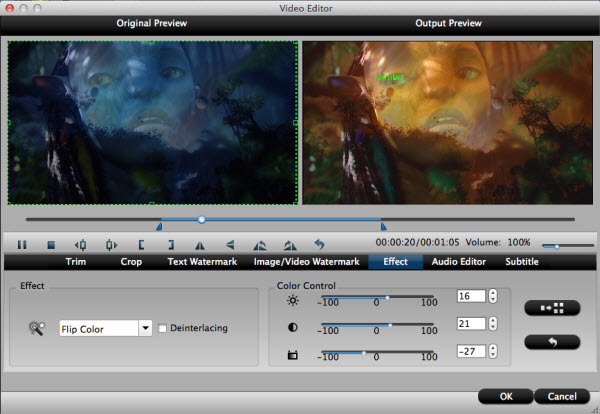This screenshot has width=600, height=414.
Task: Click the brightness value stepper arrows
Action: pos(493,296)
